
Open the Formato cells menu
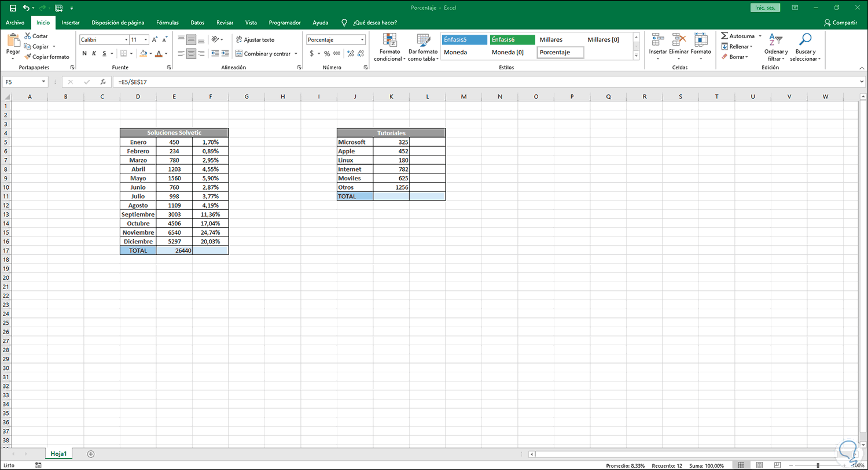(x=701, y=46)
